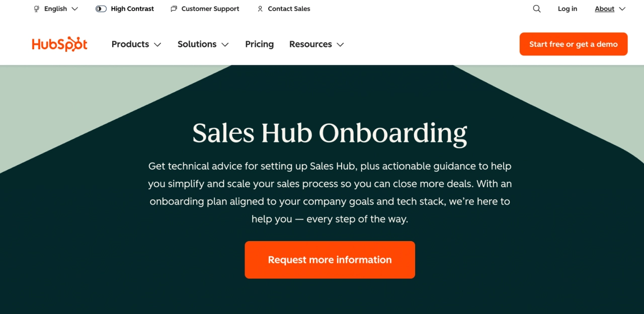
Task: Visit the underlined About link
Action: tap(604, 9)
